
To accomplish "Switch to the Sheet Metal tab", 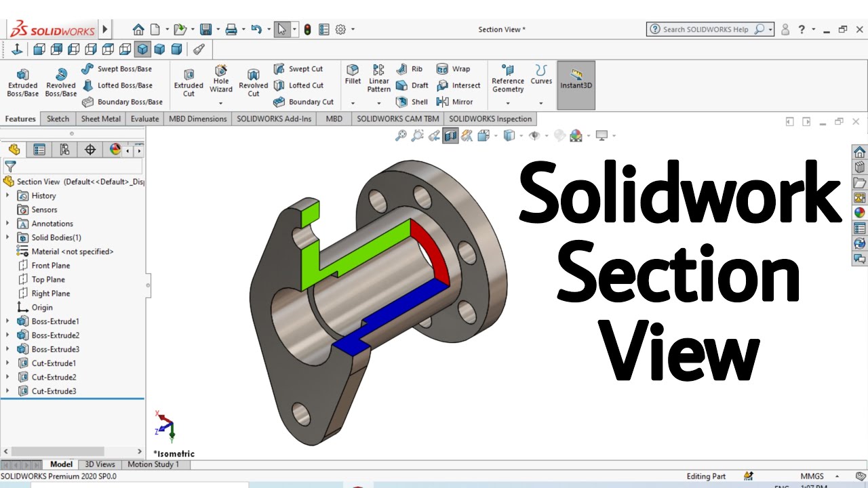I will tap(100, 119).
